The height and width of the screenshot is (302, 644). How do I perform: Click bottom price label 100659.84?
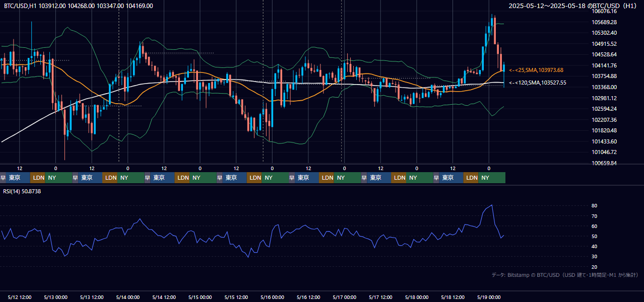[x=605, y=163]
